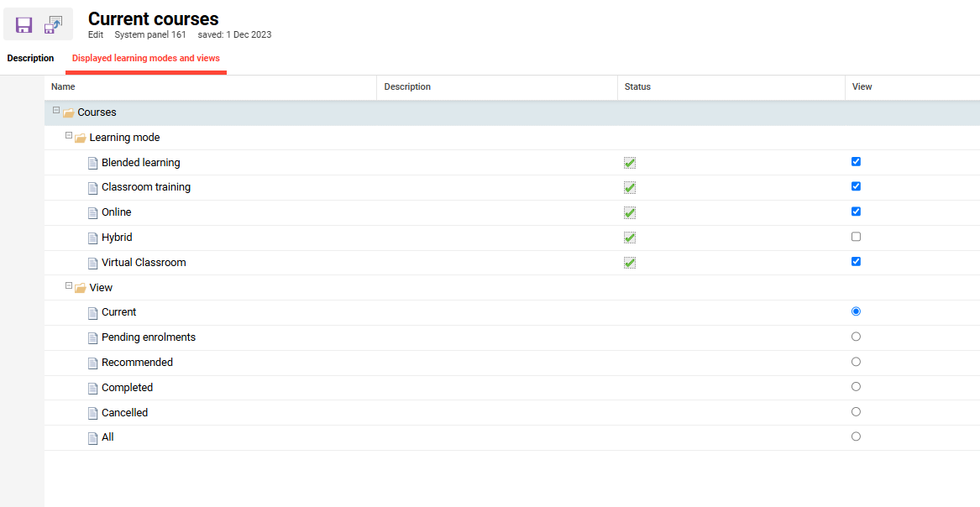This screenshot has width=980, height=507.
Task: Click green status checkmark for Hybrid
Action: tap(630, 238)
